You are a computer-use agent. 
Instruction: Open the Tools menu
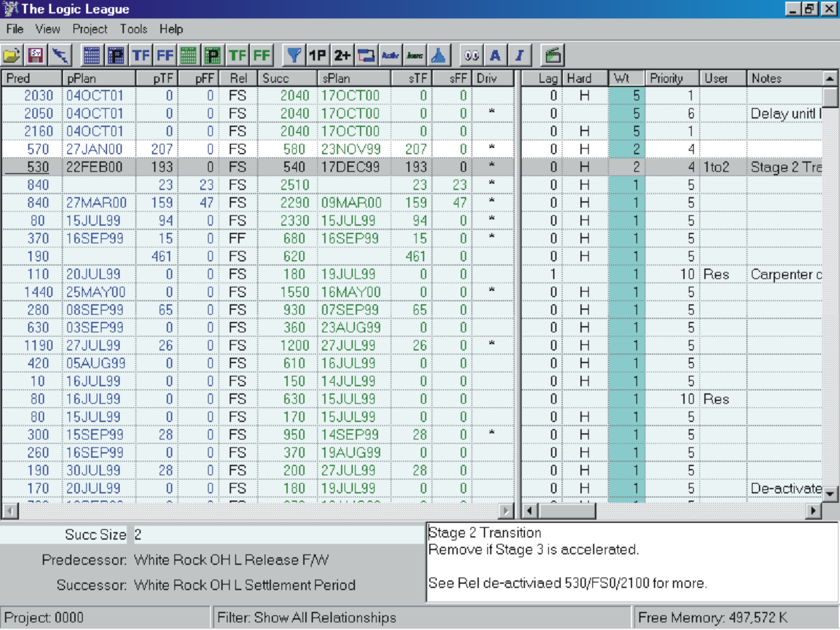[134, 29]
